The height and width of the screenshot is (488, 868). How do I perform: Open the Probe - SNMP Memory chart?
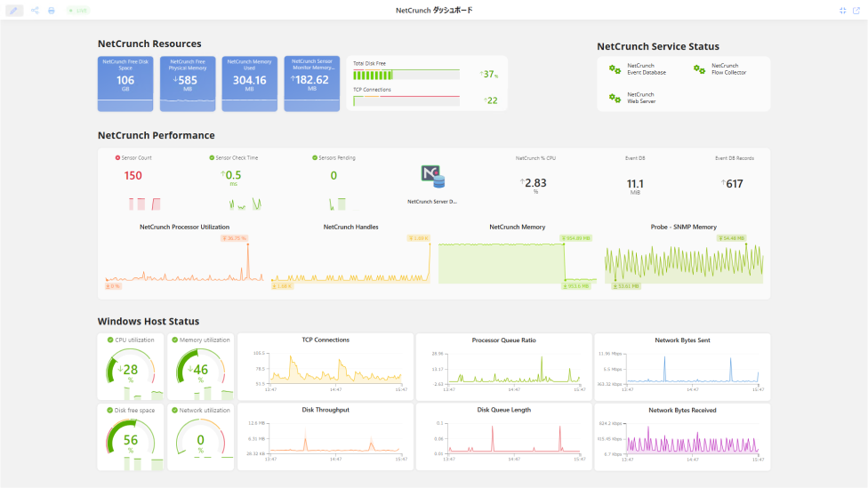point(684,257)
